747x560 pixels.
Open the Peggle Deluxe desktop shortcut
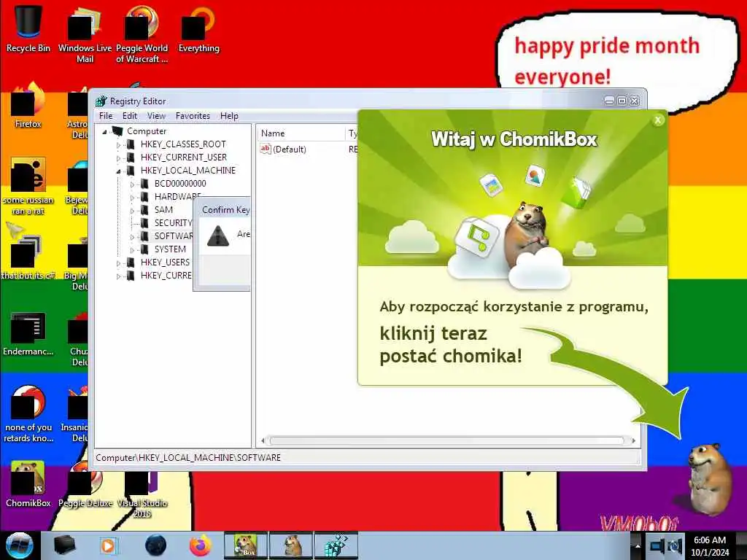tap(85, 486)
